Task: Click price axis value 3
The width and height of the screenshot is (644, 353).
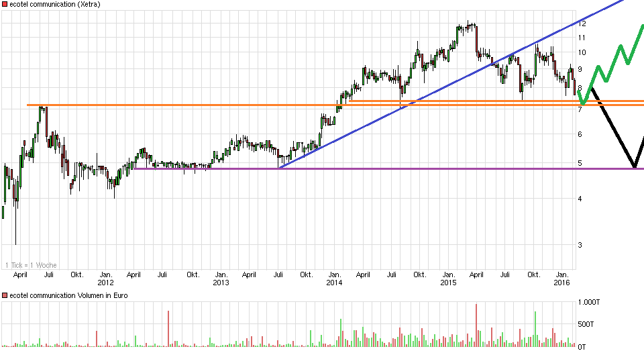Action: point(580,245)
